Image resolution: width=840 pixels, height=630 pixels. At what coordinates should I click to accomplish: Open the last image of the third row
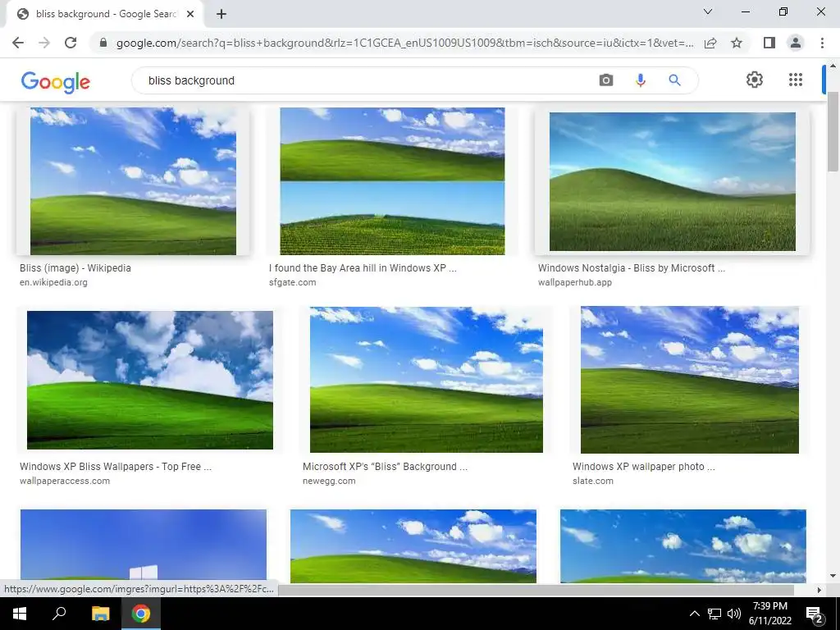coord(683,546)
